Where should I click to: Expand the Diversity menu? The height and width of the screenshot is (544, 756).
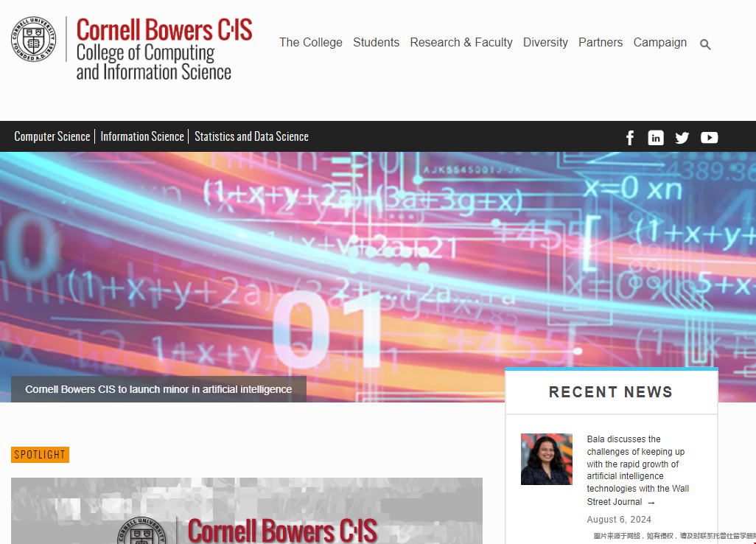545,43
